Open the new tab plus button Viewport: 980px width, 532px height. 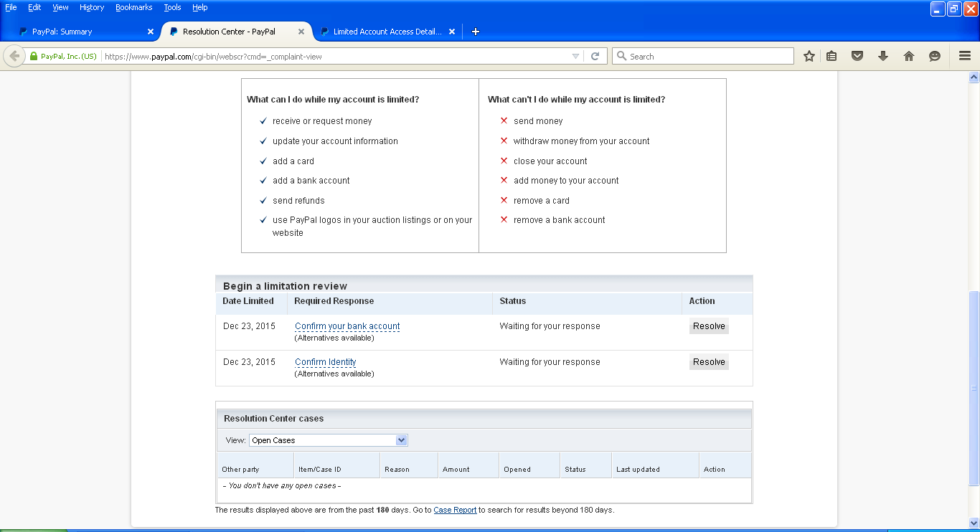pos(476,32)
